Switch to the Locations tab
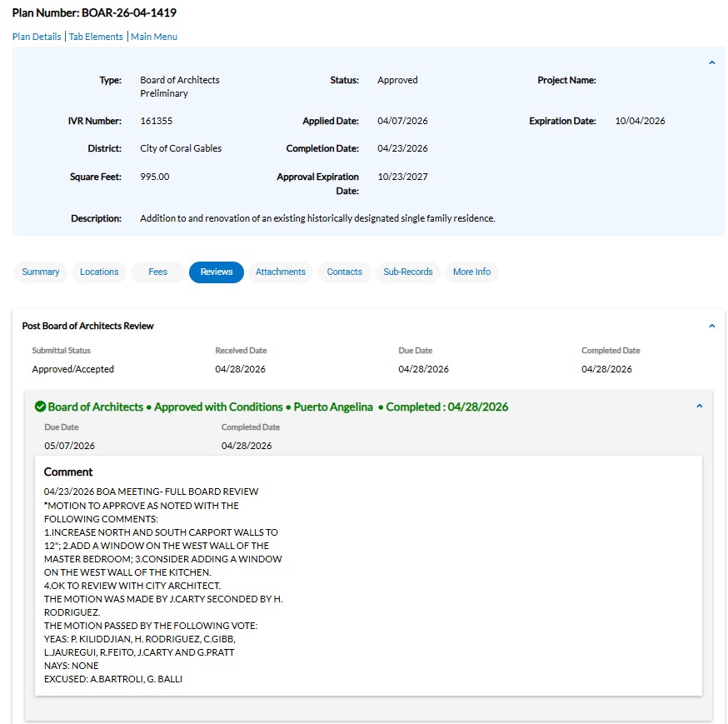 (x=99, y=272)
